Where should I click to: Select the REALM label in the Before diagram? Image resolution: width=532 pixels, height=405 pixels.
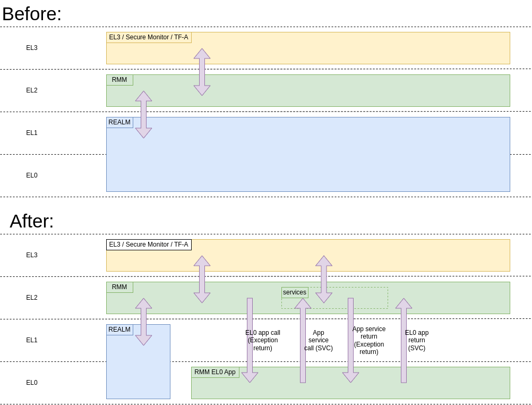click(119, 122)
